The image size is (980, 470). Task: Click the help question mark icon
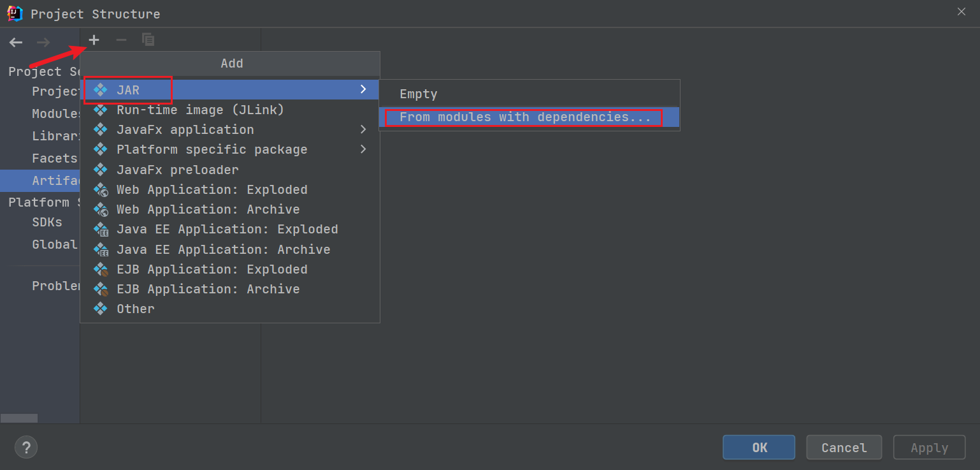26,447
